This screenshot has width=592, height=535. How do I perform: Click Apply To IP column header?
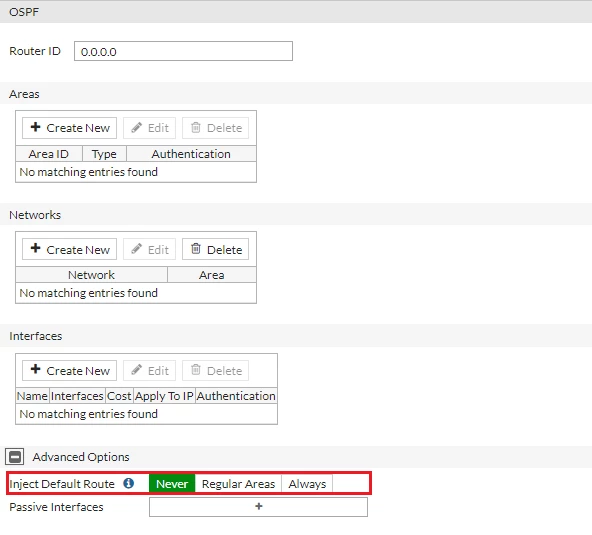[x=164, y=396]
